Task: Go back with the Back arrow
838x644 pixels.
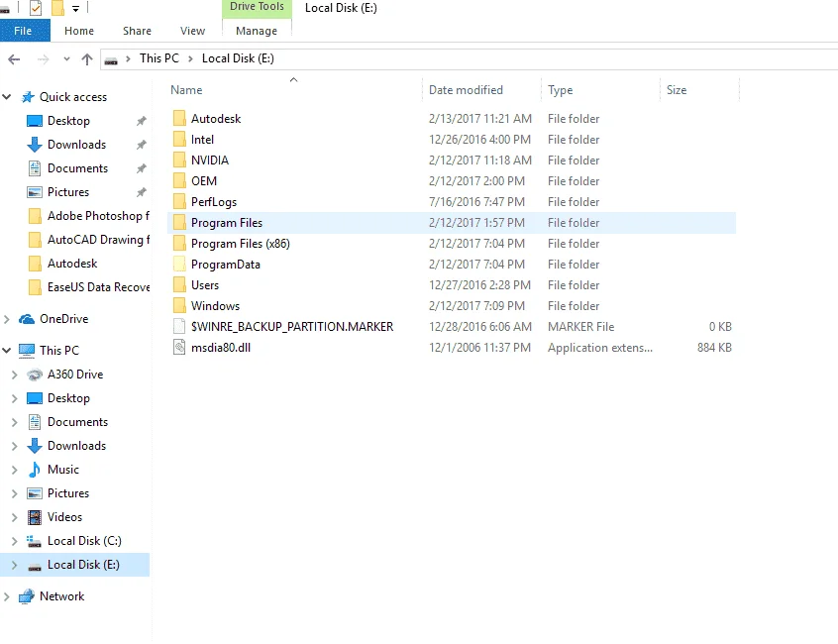Action: [x=14, y=58]
